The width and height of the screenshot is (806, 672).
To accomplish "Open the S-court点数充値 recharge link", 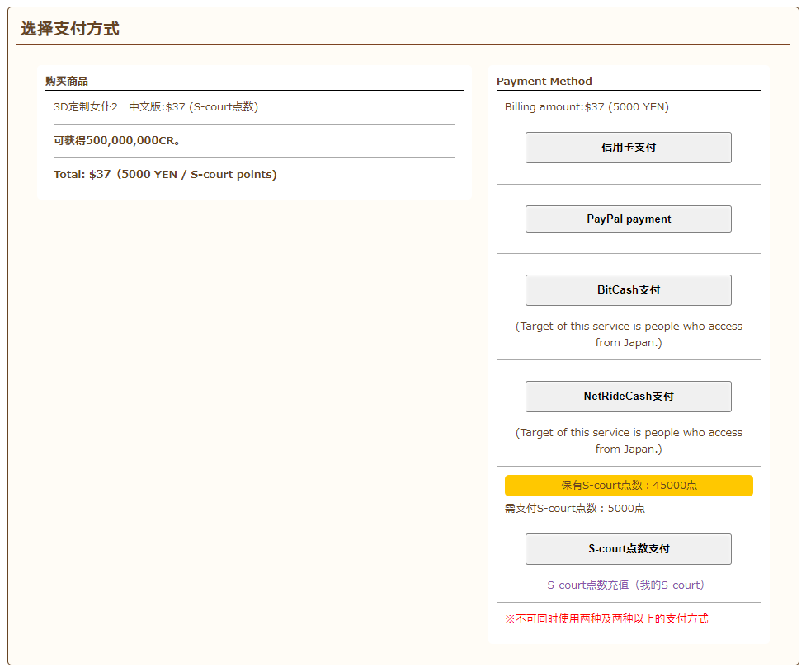I will point(587,585).
